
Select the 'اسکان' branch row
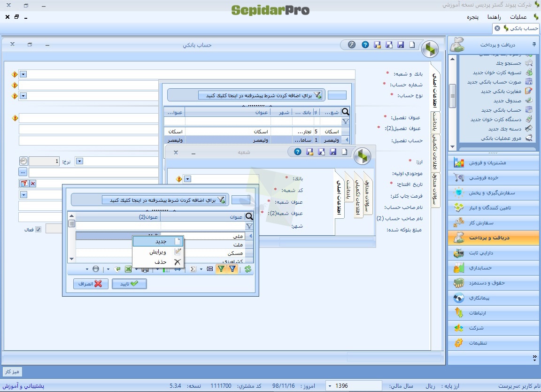pos(257,132)
